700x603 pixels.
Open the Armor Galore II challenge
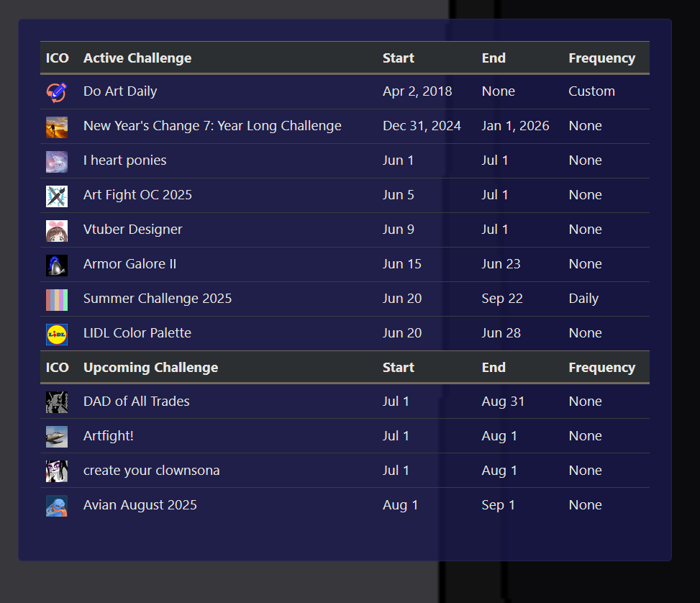pyautogui.click(x=130, y=264)
